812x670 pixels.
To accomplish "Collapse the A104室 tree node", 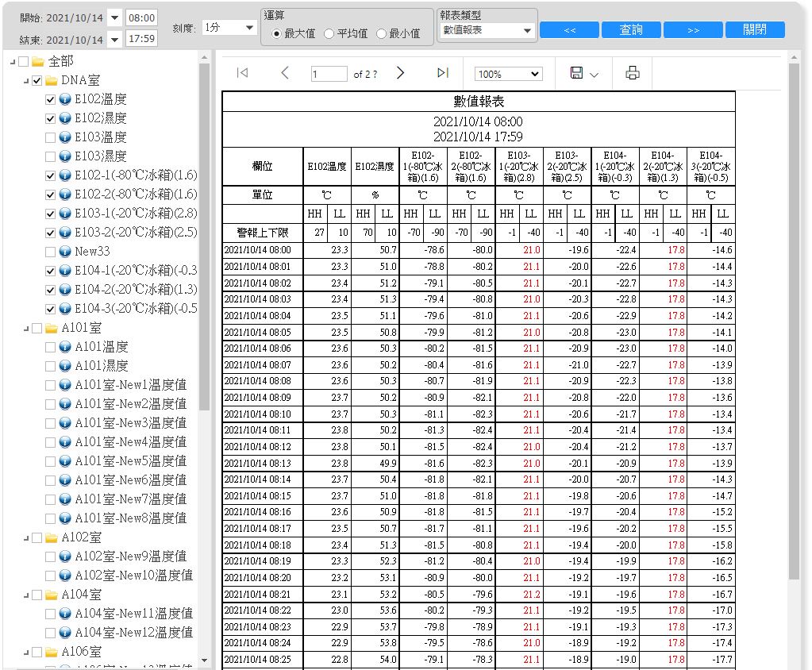I will point(26,595).
